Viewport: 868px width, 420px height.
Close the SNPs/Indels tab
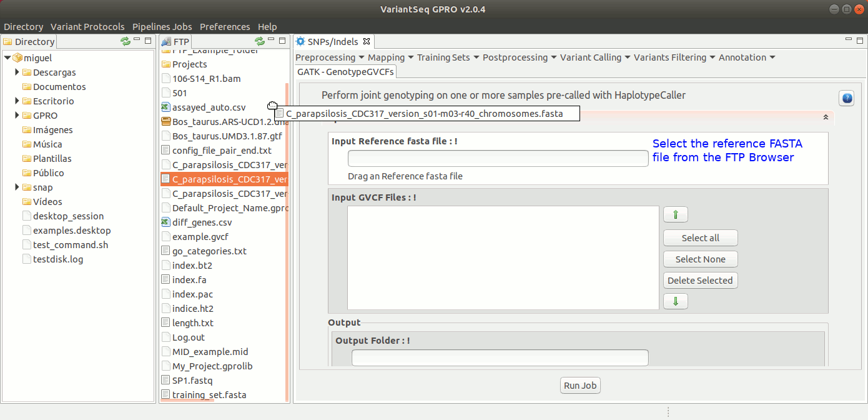[367, 42]
